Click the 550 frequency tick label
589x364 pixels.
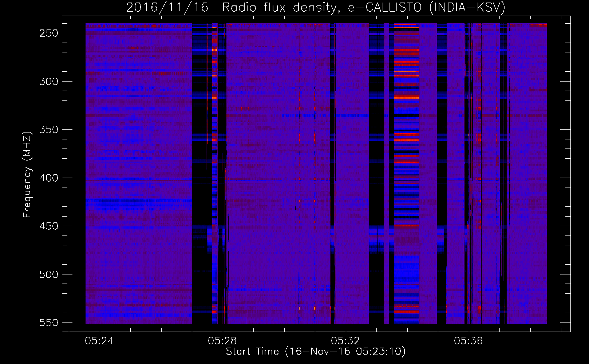[48, 323]
